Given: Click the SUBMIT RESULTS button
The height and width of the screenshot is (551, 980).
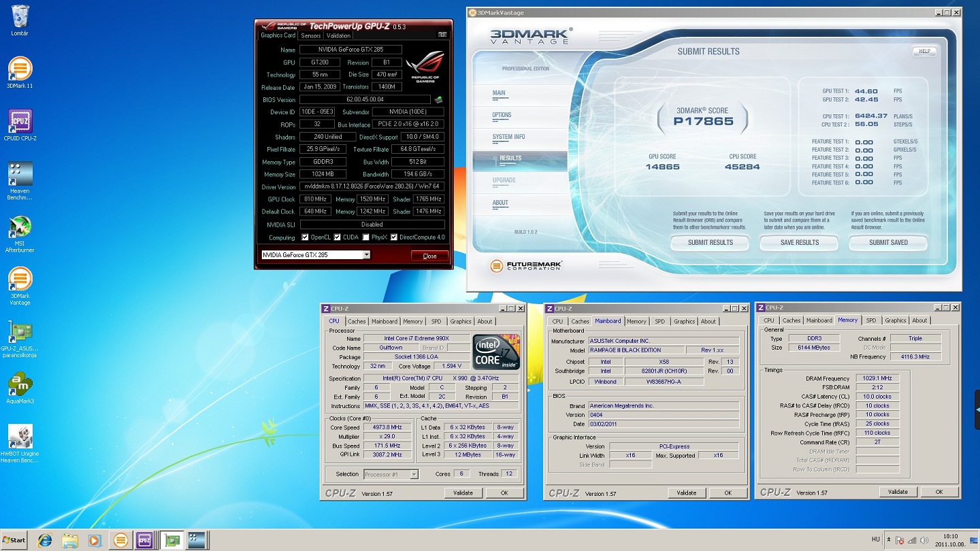Looking at the screenshot, I should click(x=710, y=243).
